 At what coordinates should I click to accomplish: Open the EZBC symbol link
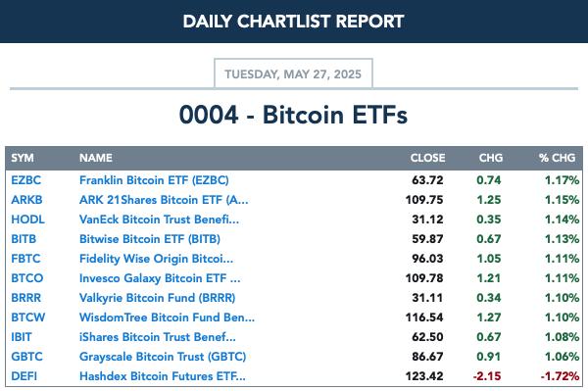click(25, 180)
